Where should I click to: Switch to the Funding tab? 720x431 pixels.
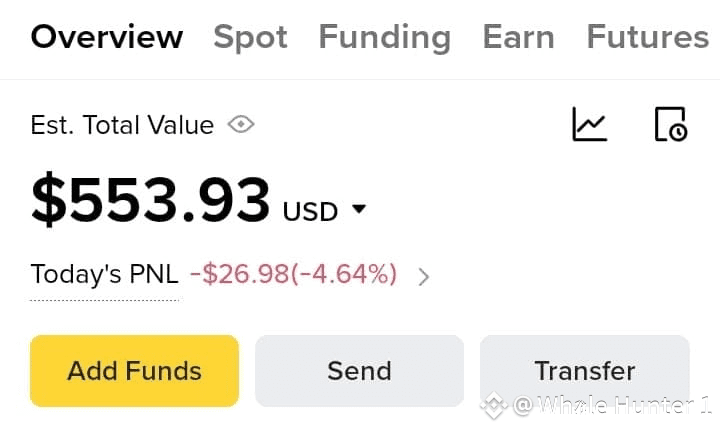(385, 38)
